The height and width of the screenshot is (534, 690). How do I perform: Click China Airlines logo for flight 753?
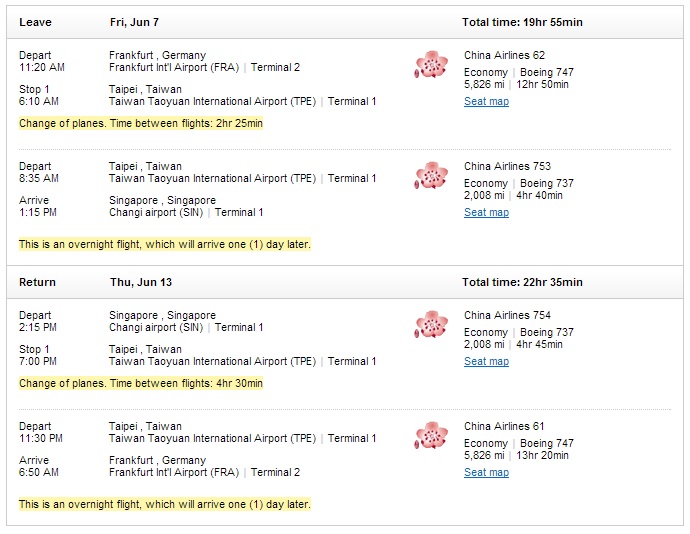pyautogui.click(x=431, y=175)
